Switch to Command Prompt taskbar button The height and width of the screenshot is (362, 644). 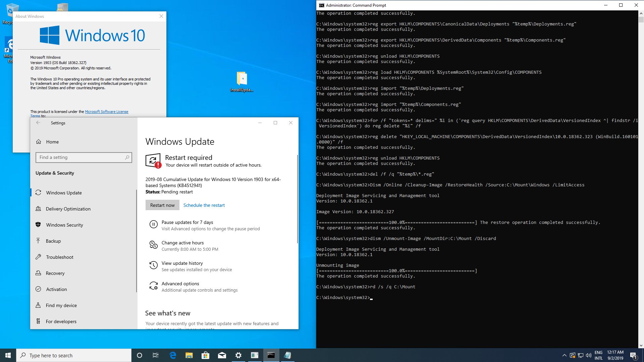point(271,355)
